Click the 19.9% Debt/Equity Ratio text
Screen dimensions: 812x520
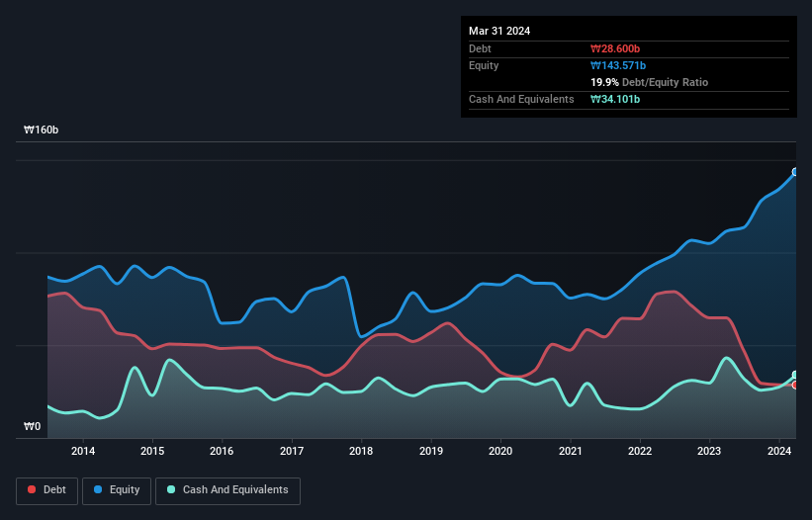tap(650, 82)
